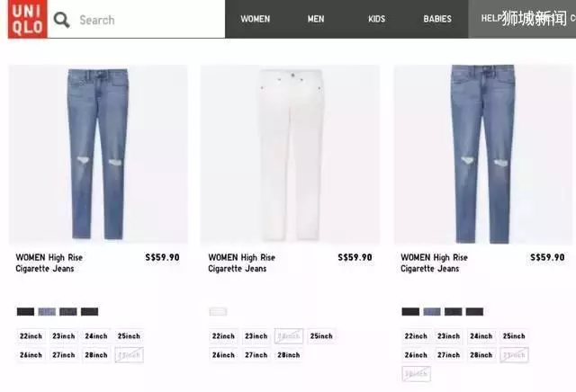Choose 28inch size on third product

(481, 355)
